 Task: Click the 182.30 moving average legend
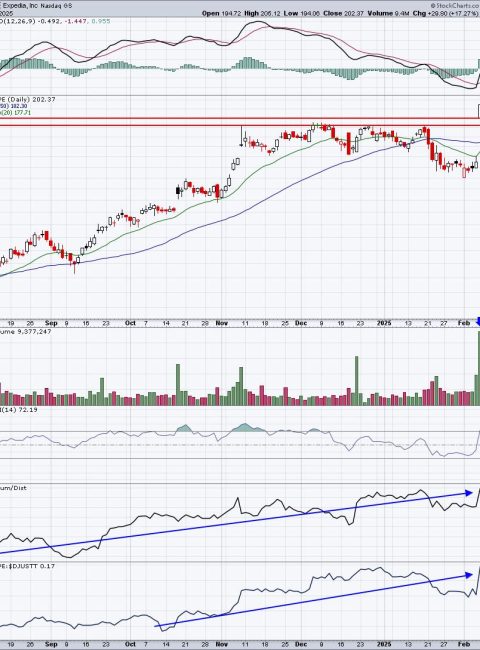point(16,107)
